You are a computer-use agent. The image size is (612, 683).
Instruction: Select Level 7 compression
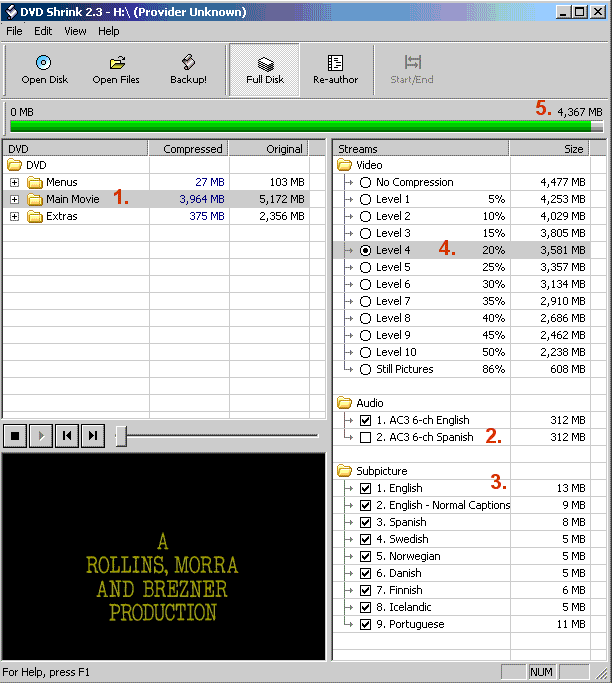[x=365, y=301]
